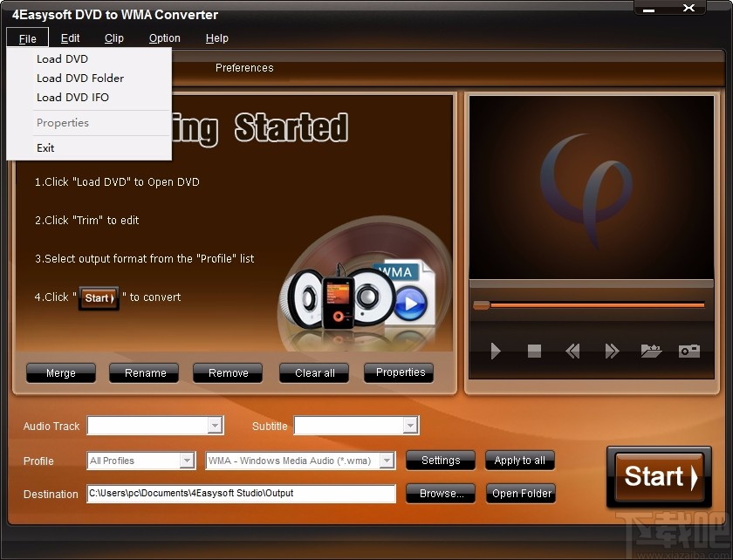Image resolution: width=733 pixels, height=560 pixels.
Task: Click the Clear all button
Action: [313, 372]
